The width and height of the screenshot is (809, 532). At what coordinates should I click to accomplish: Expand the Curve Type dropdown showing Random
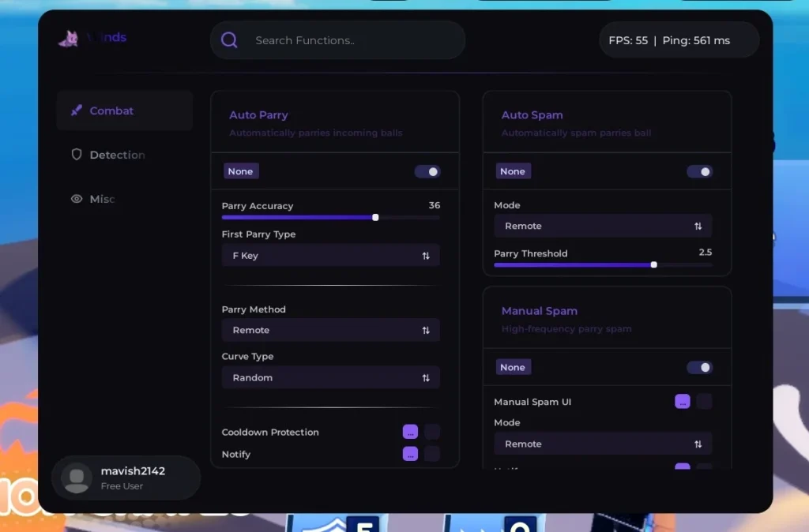coord(330,378)
